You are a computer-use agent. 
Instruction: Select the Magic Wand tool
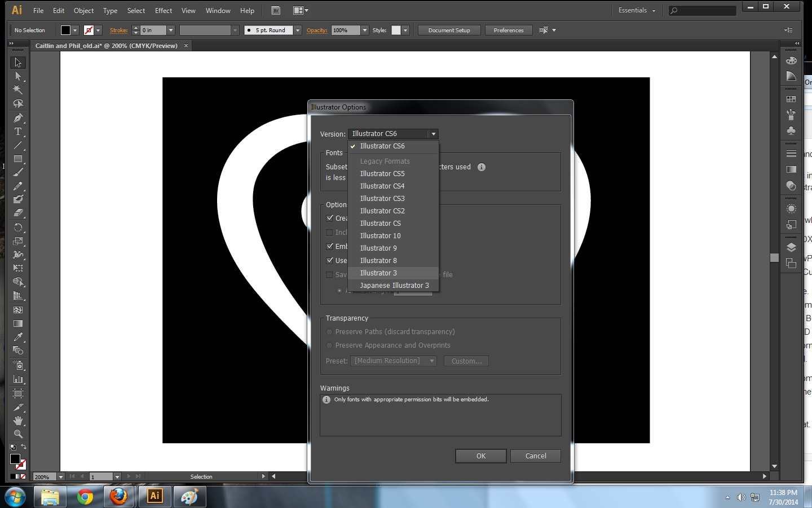[x=18, y=90]
